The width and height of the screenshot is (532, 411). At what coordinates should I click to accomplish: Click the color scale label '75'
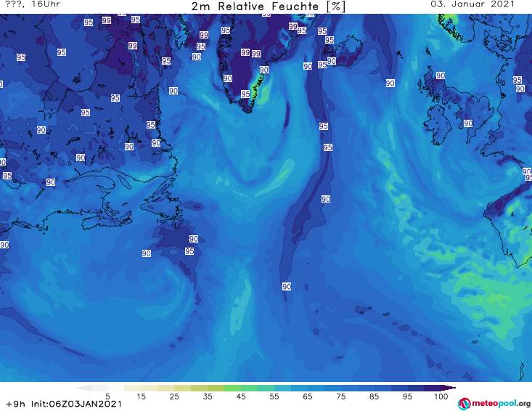coord(340,396)
